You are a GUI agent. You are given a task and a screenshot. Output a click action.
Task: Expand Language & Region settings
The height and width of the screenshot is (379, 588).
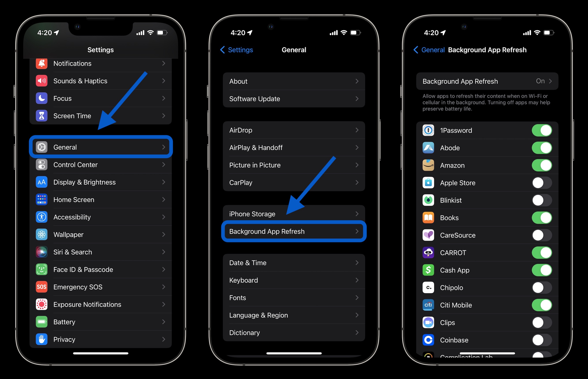[294, 315]
